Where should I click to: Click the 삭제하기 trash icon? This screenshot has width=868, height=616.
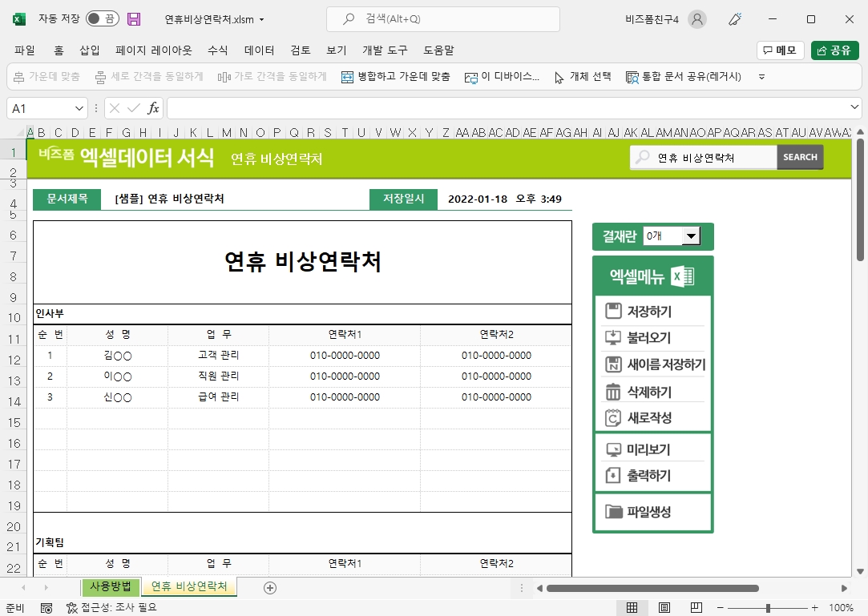(x=614, y=392)
